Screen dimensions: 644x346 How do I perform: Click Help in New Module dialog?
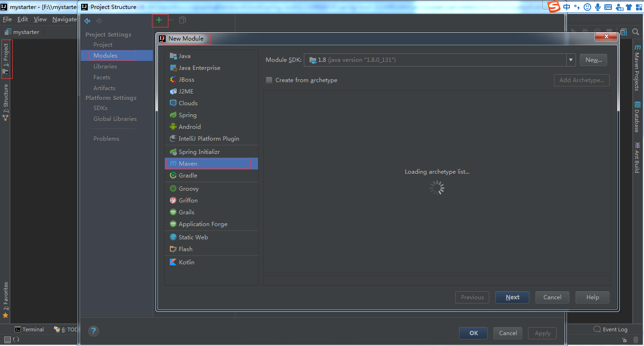[x=593, y=297]
